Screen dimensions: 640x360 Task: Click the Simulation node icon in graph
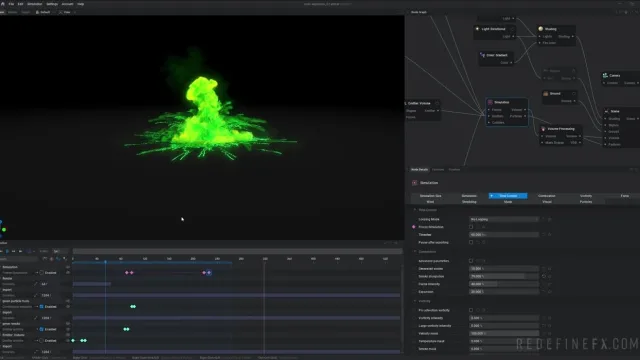[x=490, y=102]
